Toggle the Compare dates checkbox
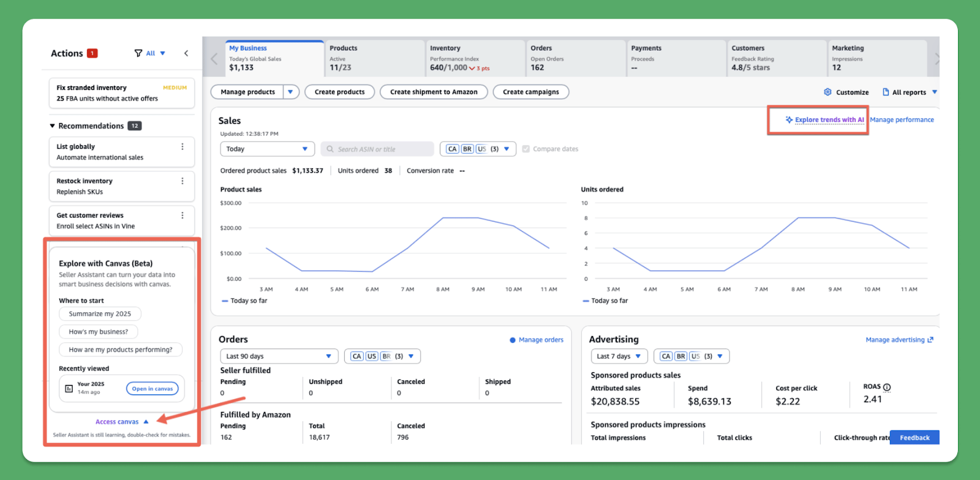 coord(526,149)
